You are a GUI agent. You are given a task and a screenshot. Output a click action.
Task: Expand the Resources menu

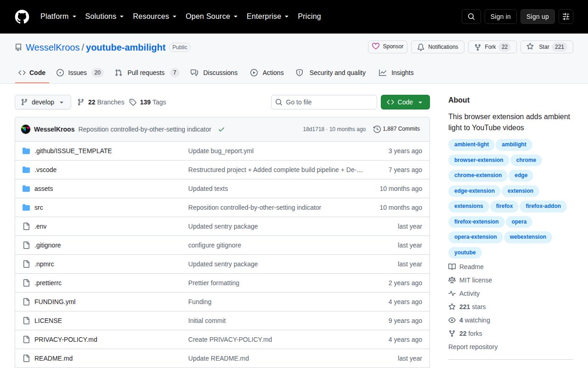[155, 17]
